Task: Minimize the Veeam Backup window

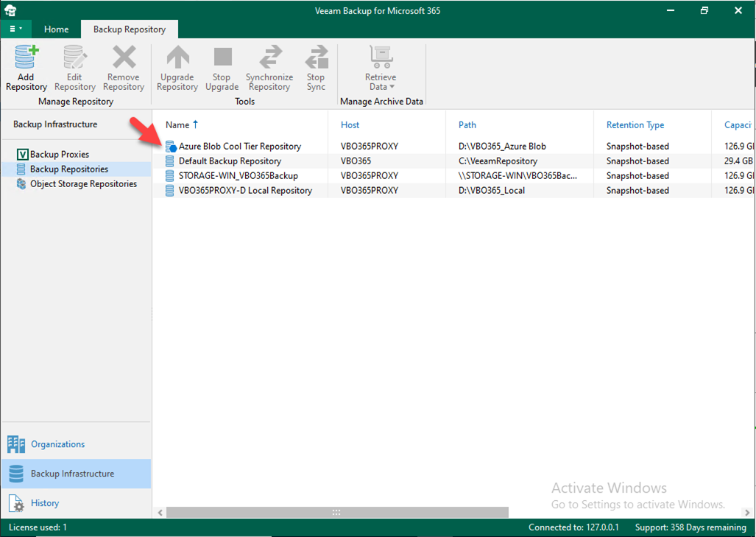Action: pyautogui.click(x=670, y=10)
